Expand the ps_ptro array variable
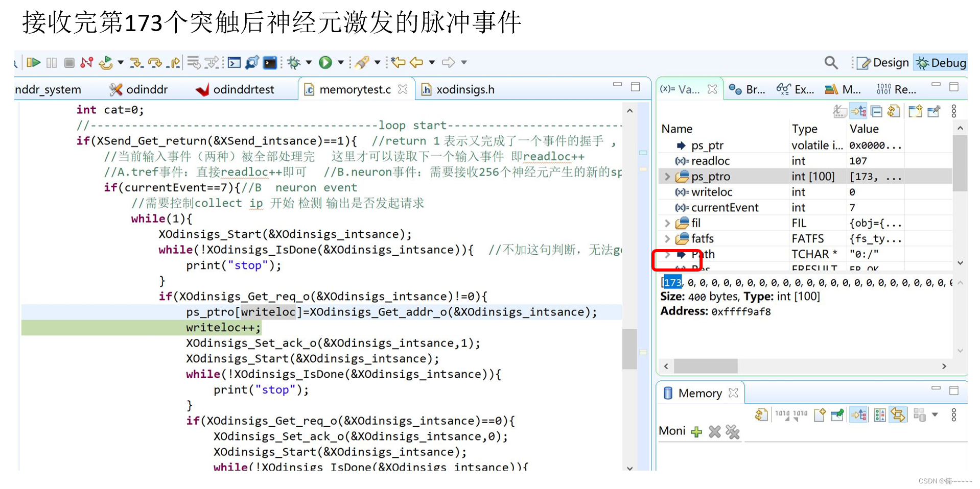Screen dimensions: 980x489 [x=667, y=177]
